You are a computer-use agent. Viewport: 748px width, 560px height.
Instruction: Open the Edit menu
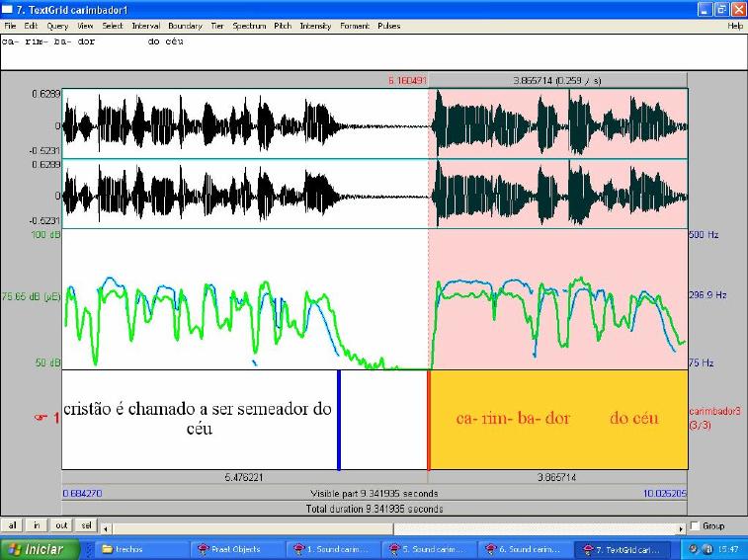(31, 26)
